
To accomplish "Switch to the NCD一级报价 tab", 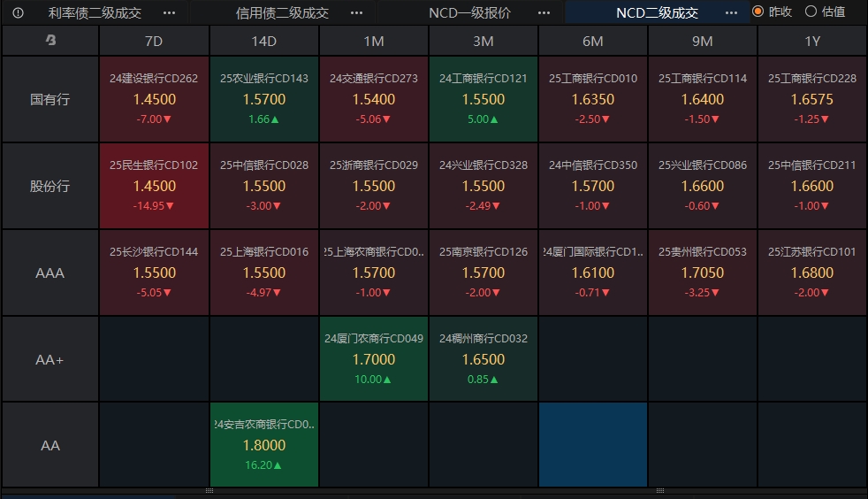I will 469,12.
